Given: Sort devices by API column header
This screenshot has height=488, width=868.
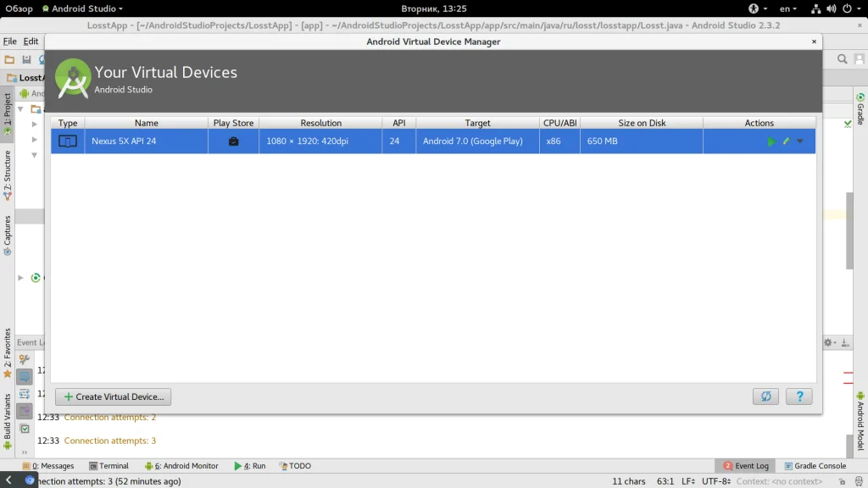Looking at the screenshot, I should tap(398, 123).
